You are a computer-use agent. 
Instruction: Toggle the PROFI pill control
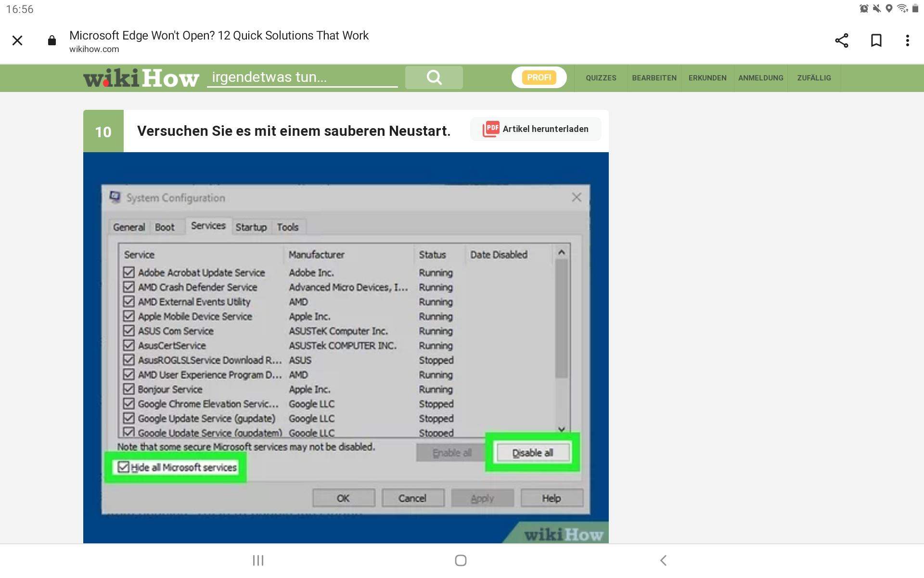coord(539,77)
